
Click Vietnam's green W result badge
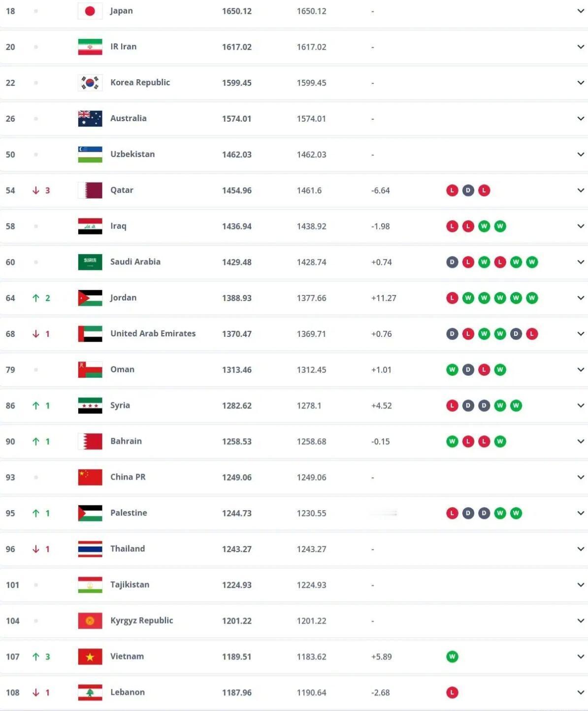pyautogui.click(x=452, y=656)
